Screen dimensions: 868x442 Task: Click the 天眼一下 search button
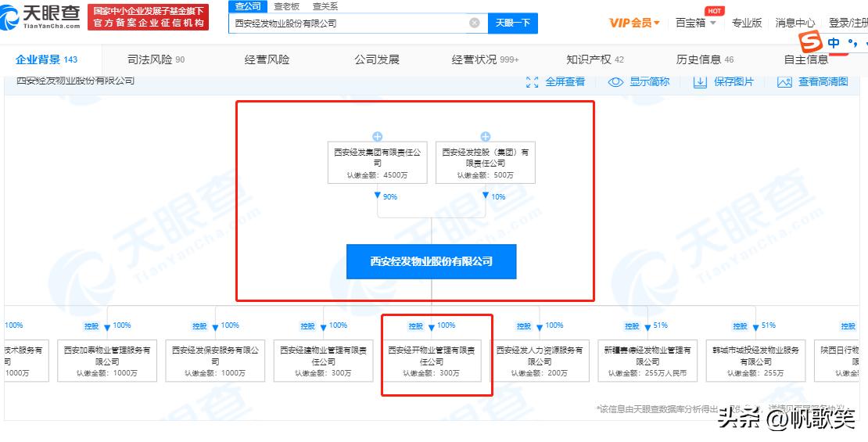tap(513, 23)
